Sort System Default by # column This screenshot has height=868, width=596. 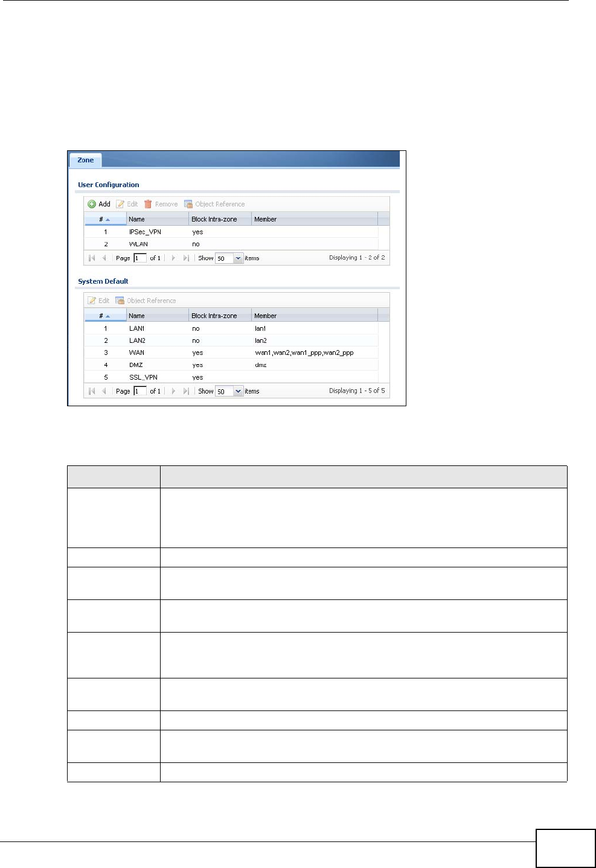tap(105, 316)
